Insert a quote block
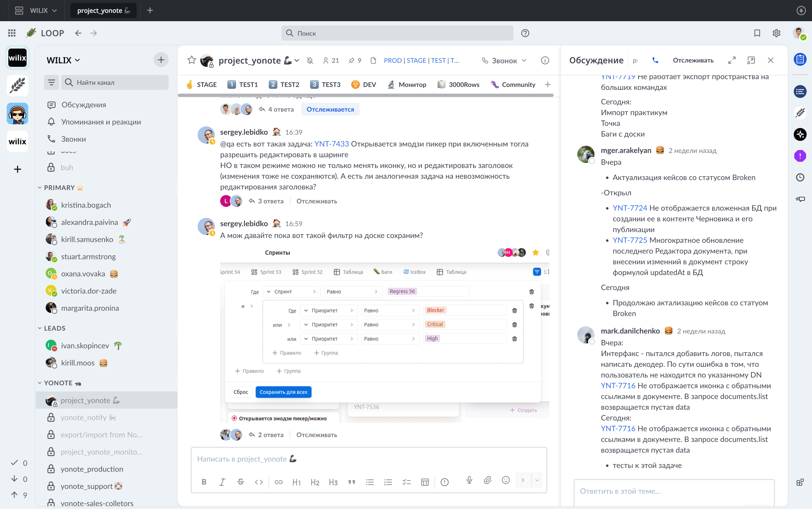This screenshot has width=812, height=509. pos(351,482)
